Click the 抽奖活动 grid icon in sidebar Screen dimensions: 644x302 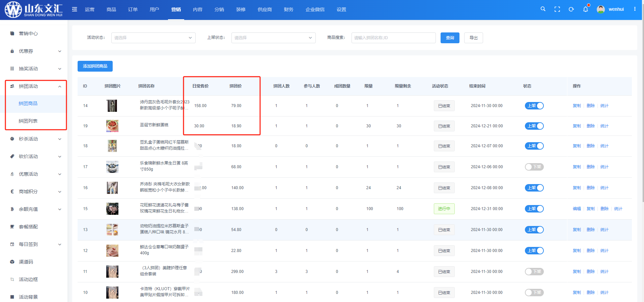12,69
